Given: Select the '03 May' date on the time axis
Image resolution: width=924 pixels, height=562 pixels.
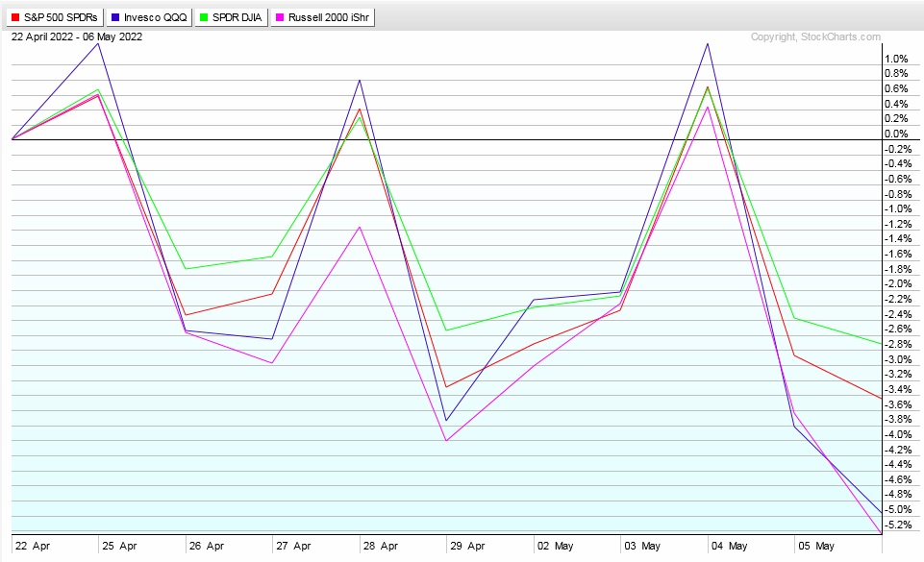Looking at the screenshot, I should pyautogui.click(x=642, y=546).
